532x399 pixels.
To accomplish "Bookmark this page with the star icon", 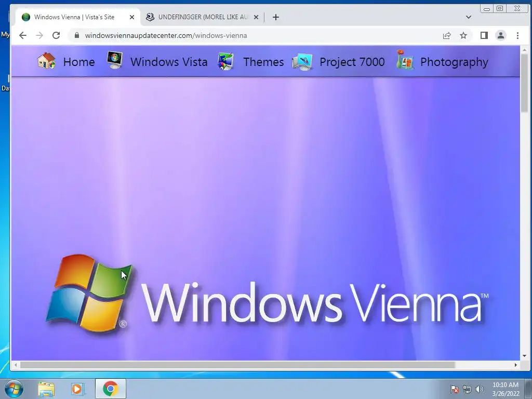I will pyautogui.click(x=463, y=35).
